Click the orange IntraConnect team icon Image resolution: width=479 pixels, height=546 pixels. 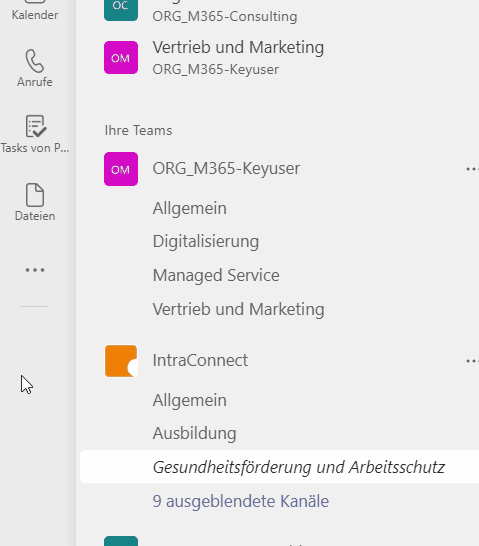tap(121, 361)
